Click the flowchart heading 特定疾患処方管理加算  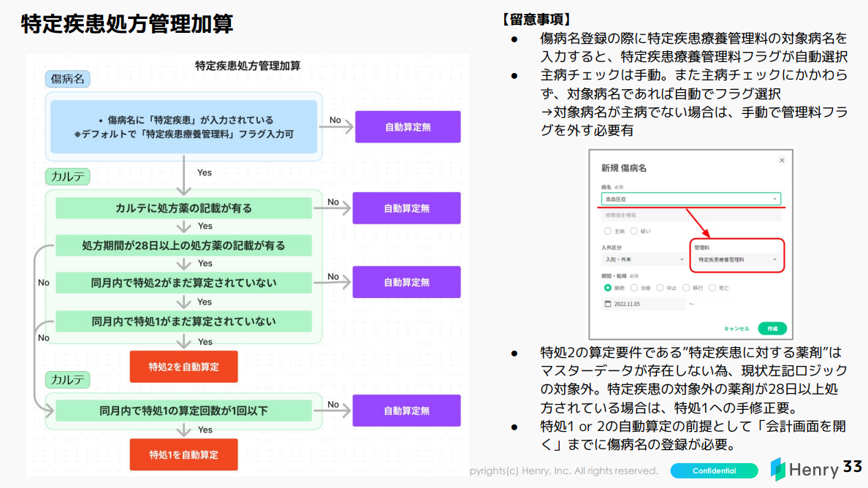point(248,66)
